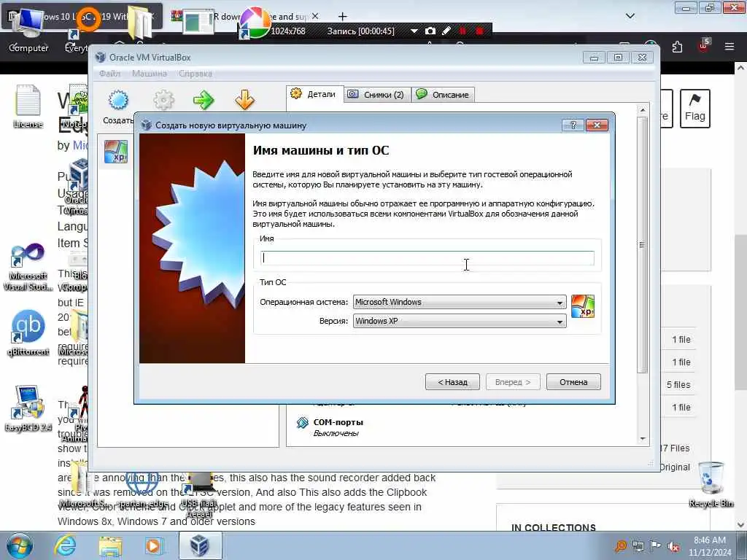The height and width of the screenshot is (560, 747).
Task: Open the recorder options dropdown arrow
Action: pyautogui.click(x=414, y=31)
